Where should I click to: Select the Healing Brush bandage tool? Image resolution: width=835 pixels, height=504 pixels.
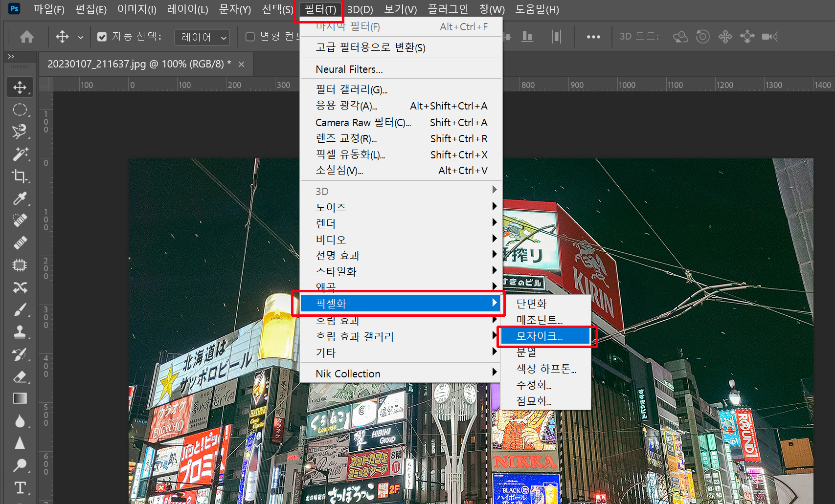tap(20, 243)
